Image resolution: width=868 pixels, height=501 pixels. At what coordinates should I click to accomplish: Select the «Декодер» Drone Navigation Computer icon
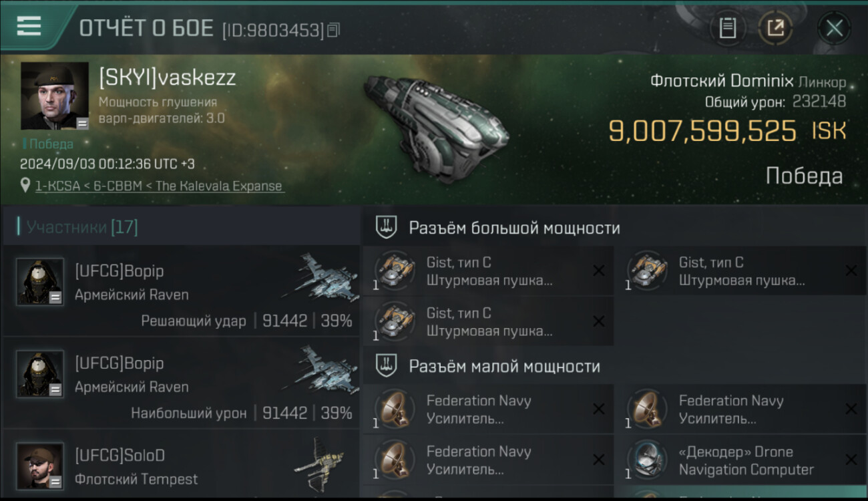pos(646,460)
